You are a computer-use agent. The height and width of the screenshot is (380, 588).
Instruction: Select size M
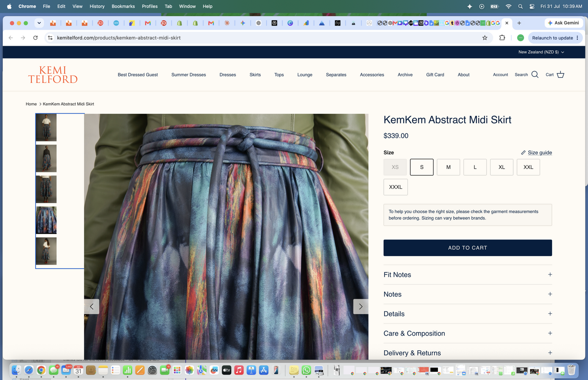pos(448,167)
